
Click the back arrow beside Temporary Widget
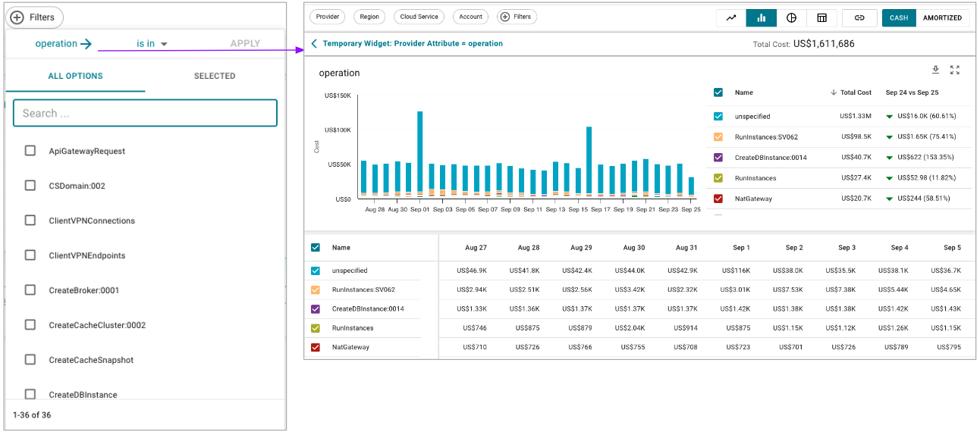[314, 44]
